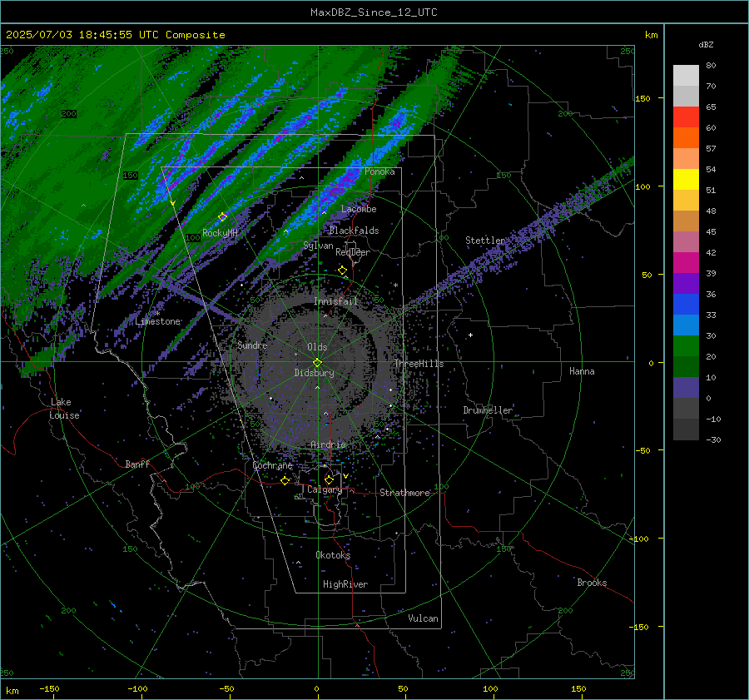Image resolution: width=749 pixels, height=700 pixels.
Task: Click the -150 tick on bottom km axis
Action: (49, 688)
